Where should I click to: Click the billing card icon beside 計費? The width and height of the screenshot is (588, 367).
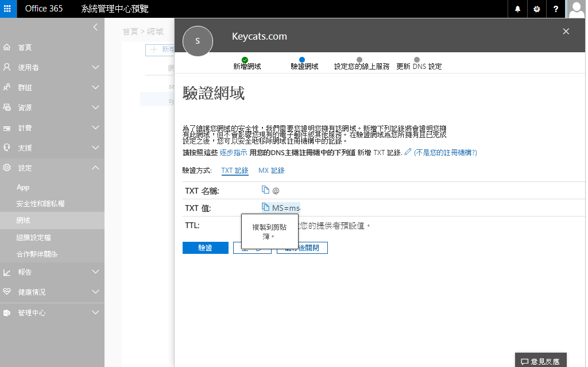click(x=7, y=128)
